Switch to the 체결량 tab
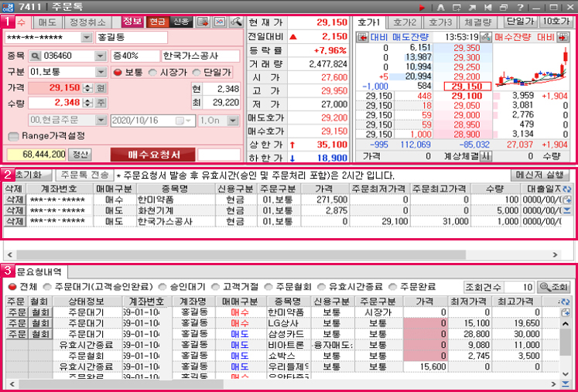Image resolution: width=578 pixels, height=392 pixels. (x=478, y=22)
